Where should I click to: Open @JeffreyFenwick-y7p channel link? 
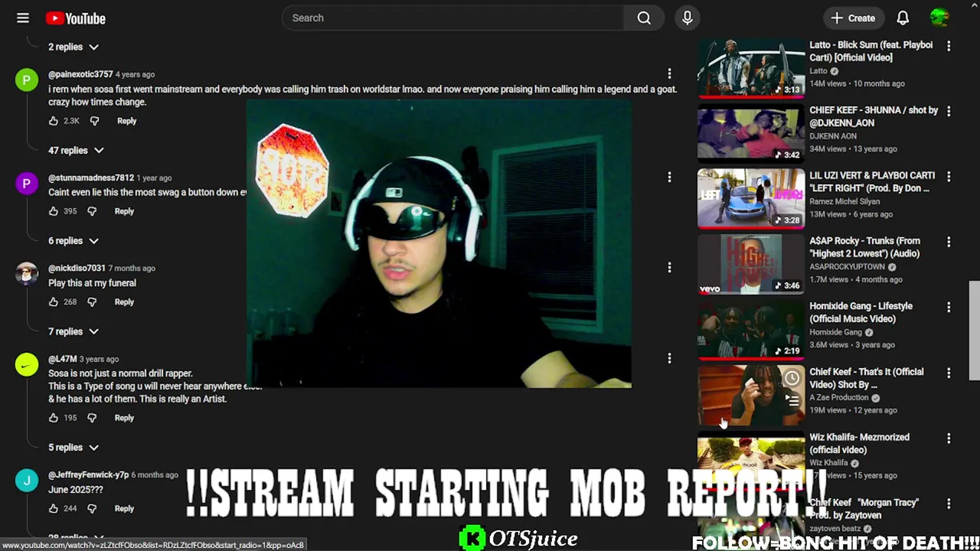pos(88,474)
